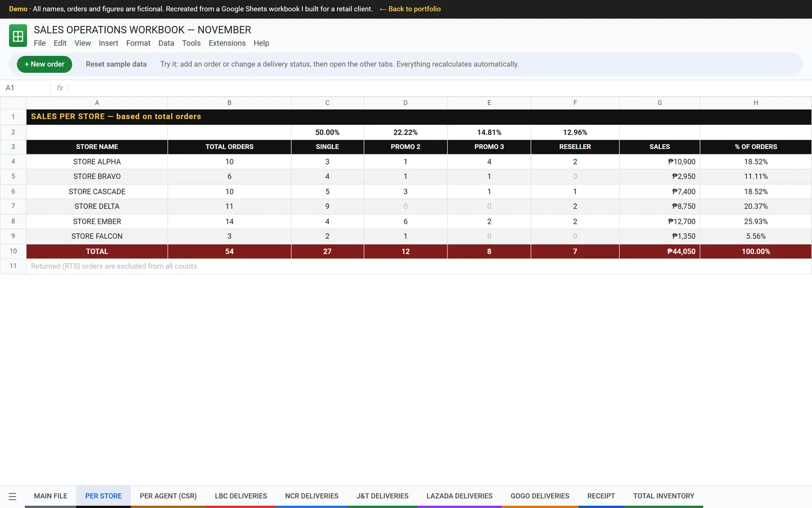Open the Tools menu
The width and height of the screenshot is (812, 508).
click(x=191, y=43)
